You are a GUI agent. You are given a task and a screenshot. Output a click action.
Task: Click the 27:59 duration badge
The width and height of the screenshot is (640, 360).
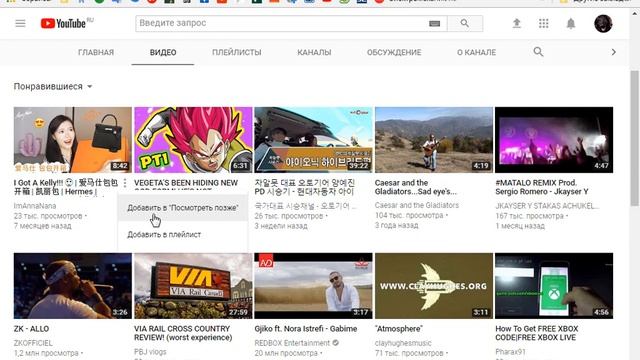(238, 312)
